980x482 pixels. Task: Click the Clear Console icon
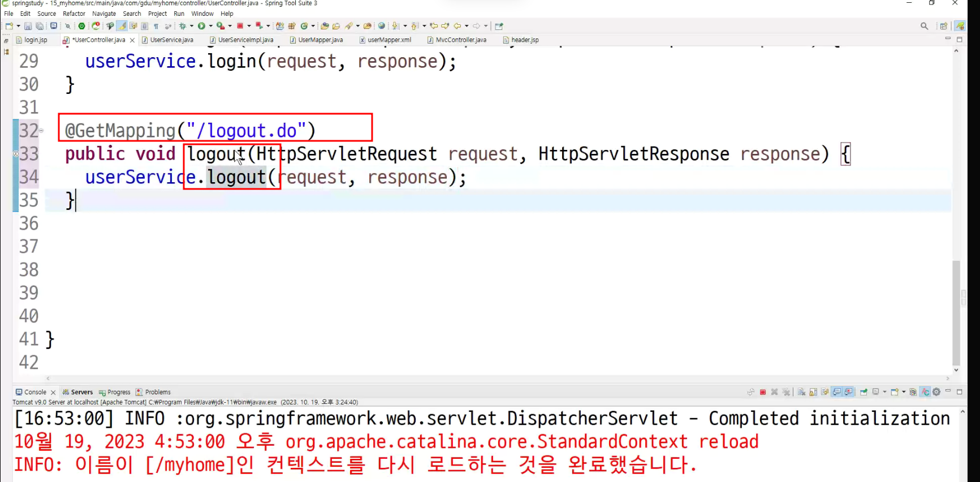[802, 392]
